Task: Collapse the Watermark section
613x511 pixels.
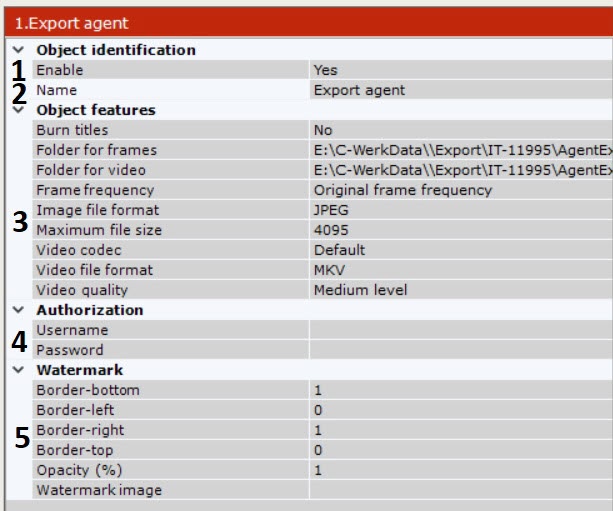Action: [17, 370]
